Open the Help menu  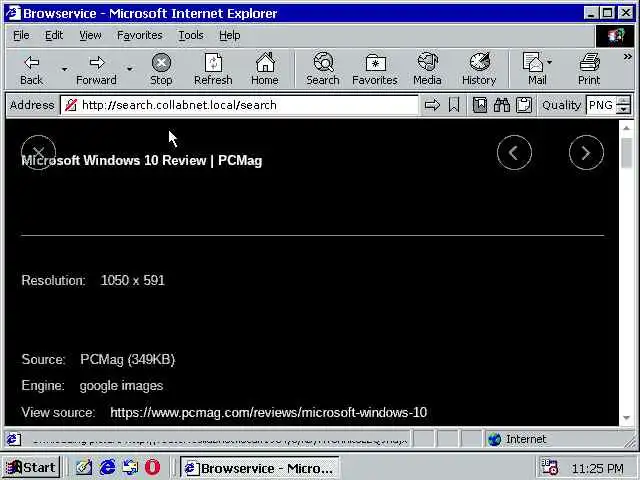(x=229, y=36)
